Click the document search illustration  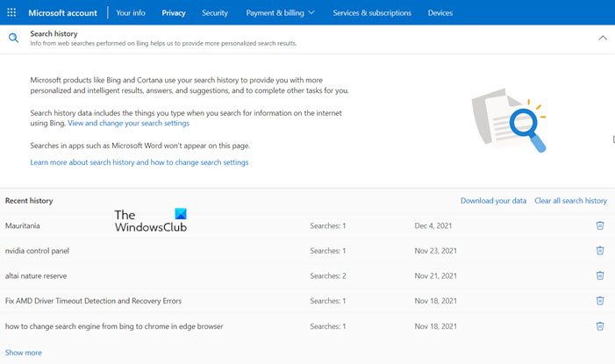click(x=509, y=118)
